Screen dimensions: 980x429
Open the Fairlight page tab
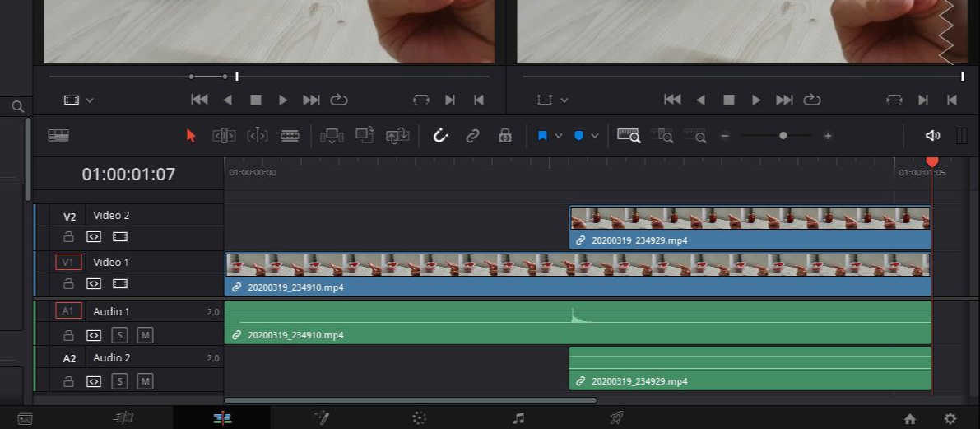pos(518,418)
